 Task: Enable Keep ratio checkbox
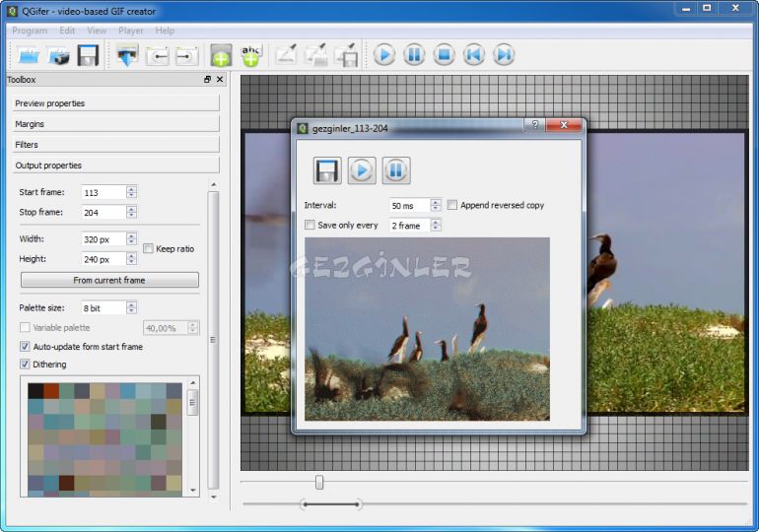click(x=149, y=248)
